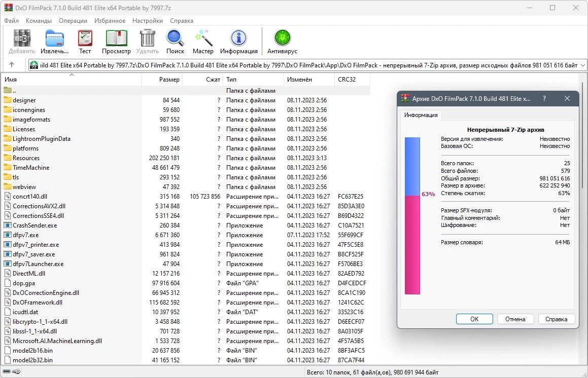Screen dimensions: 588x378
Task: Open the Файл menu
Action: tap(11, 21)
